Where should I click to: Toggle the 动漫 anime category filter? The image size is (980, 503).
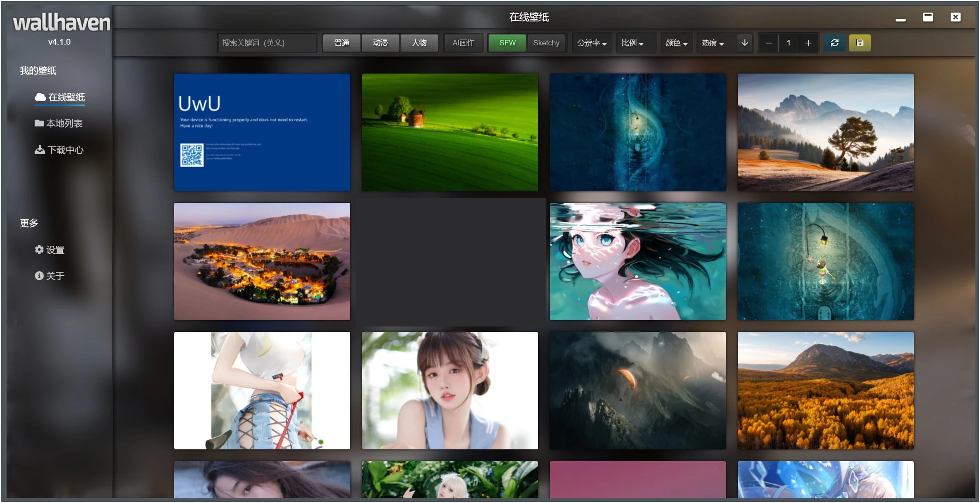[380, 43]
